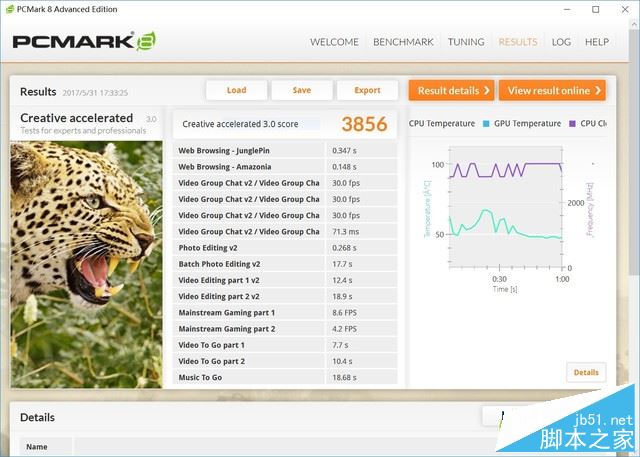Select the Web Browsing - Amazonia row
Image resolution: width=640 pixels, height=457 pixels.
pos(285,167)
